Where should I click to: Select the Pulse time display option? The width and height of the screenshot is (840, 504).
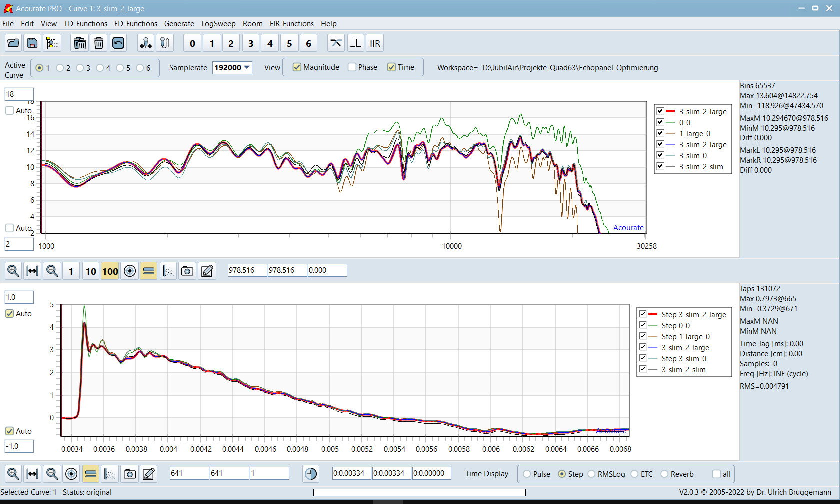pos(527,474)
